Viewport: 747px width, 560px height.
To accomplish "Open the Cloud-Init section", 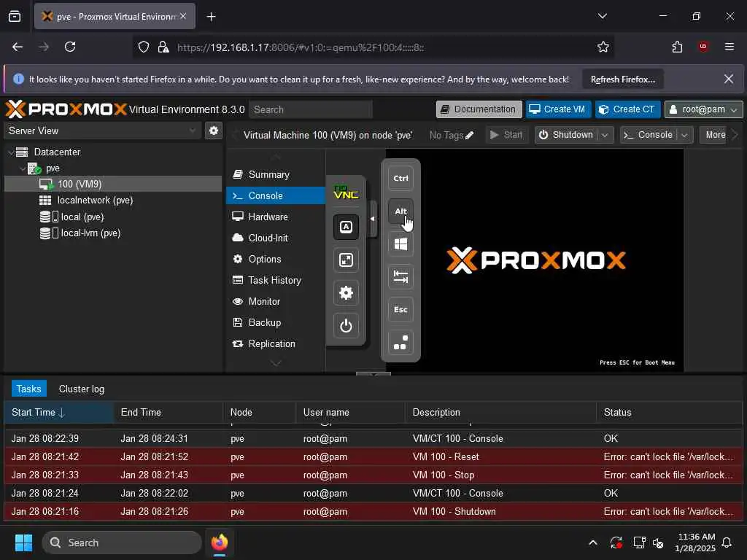I will [x=275, y=238].
